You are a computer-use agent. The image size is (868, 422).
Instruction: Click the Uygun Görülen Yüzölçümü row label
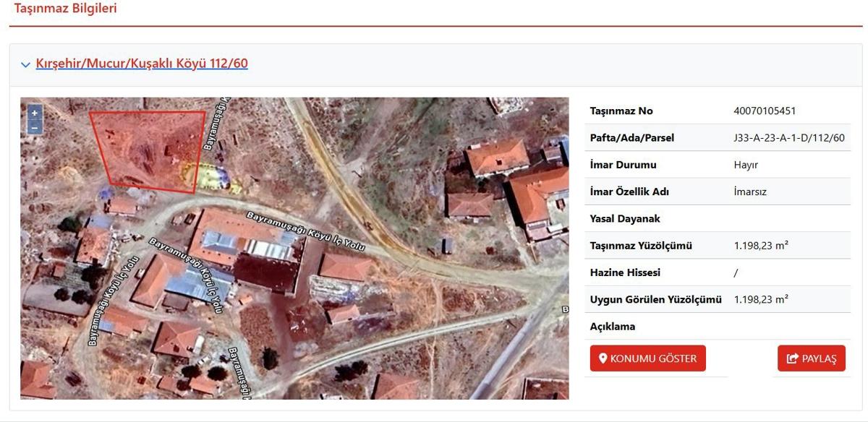(x=655, y=299)
